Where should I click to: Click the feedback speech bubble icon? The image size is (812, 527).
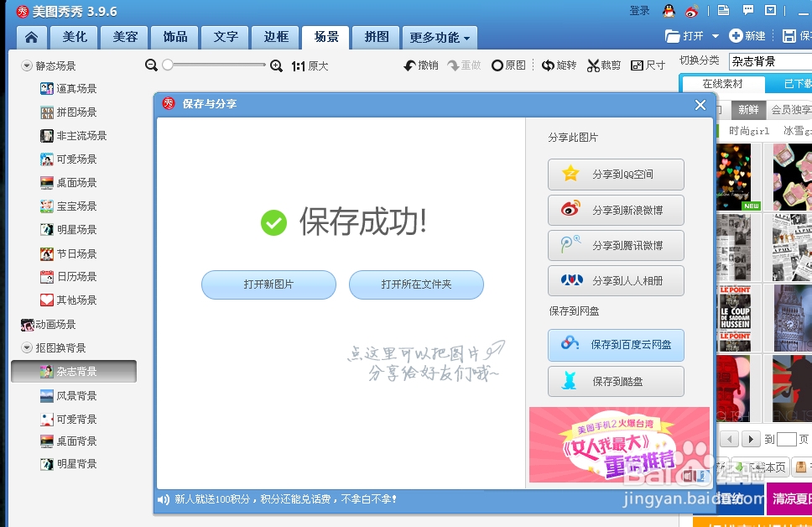tap(747, 10)
